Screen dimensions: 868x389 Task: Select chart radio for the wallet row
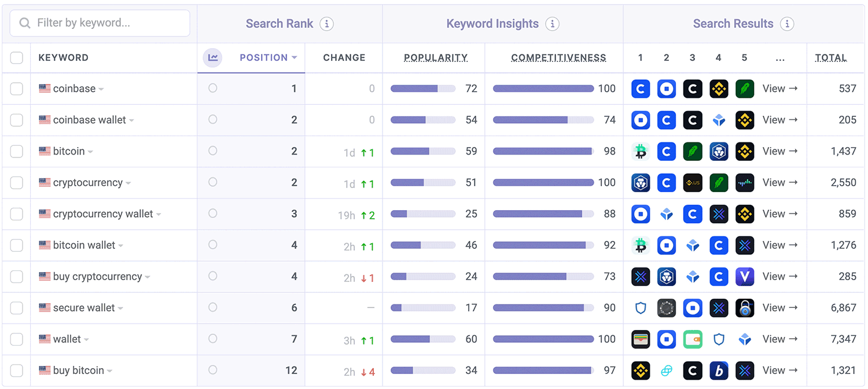tap(213, 338)
